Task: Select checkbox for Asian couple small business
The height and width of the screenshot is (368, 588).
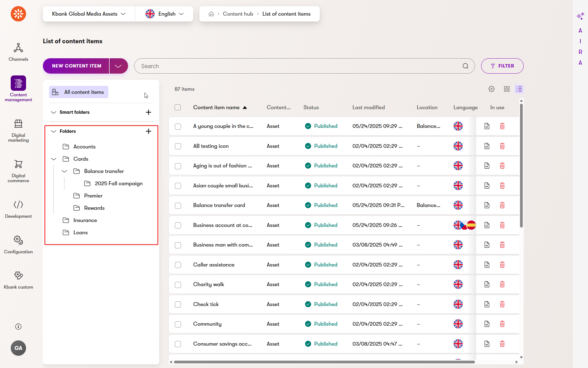Action: pyautogui.click(x=178, y=186)
